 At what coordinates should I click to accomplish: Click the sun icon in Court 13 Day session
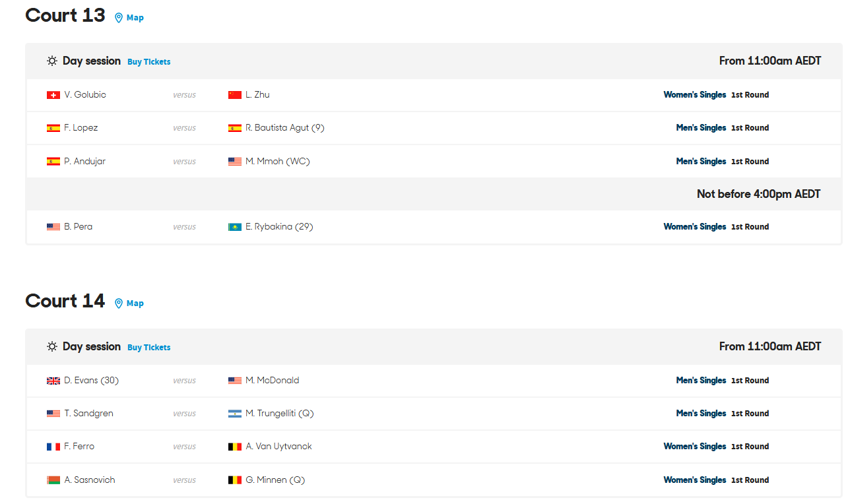pos(52,61)
